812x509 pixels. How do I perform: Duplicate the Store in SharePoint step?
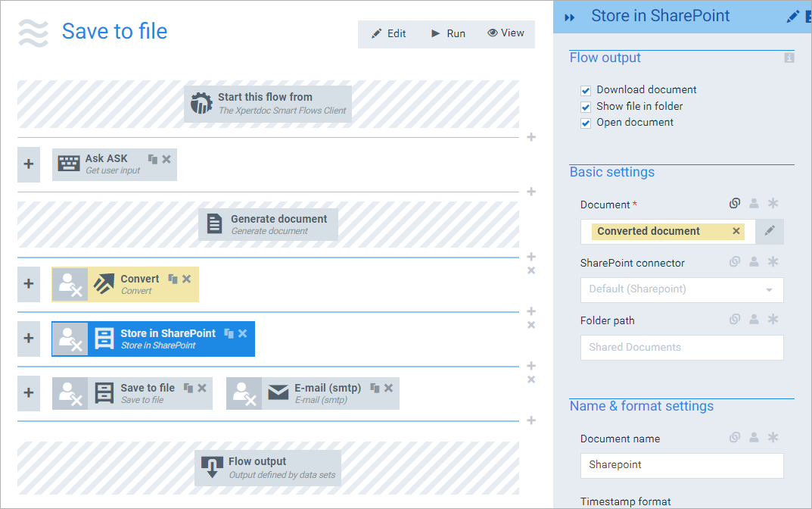(229, 333)
